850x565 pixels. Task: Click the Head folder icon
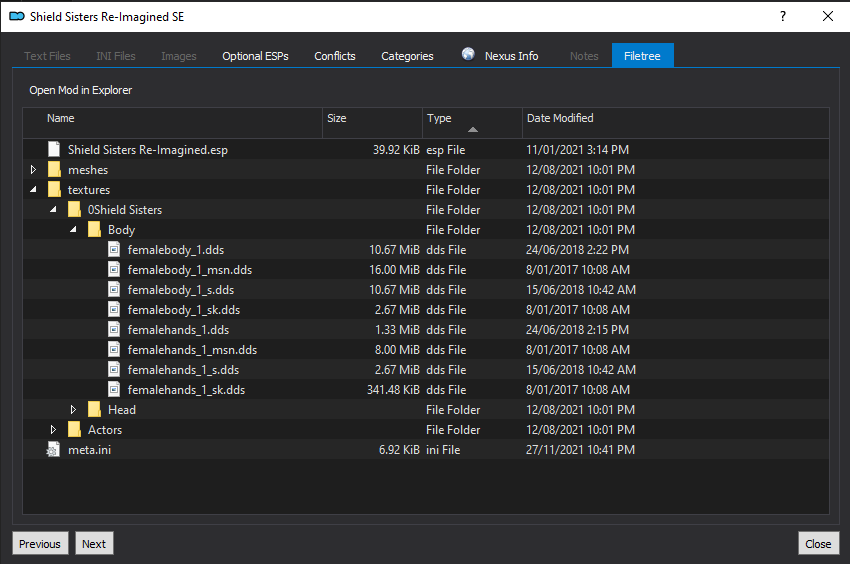(94, 409)
